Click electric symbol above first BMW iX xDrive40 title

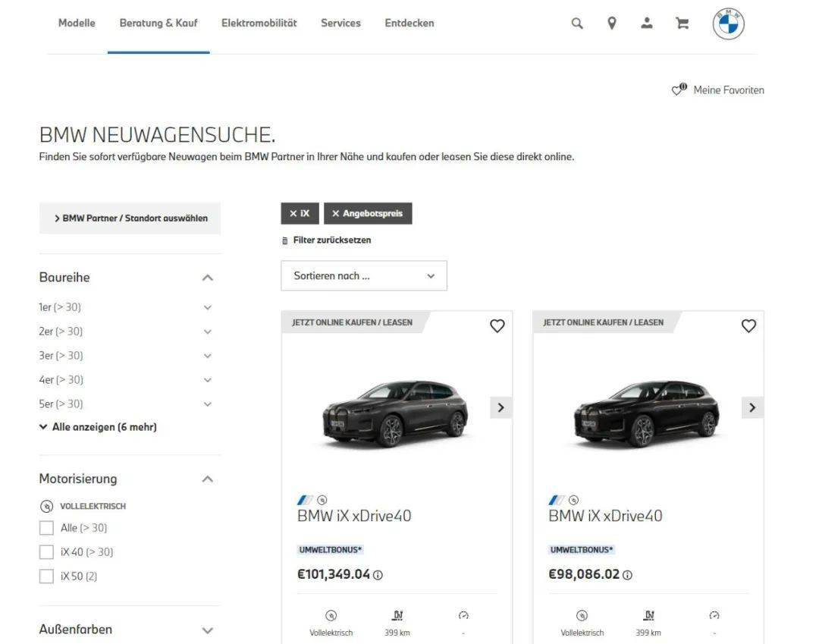[322, 500]
